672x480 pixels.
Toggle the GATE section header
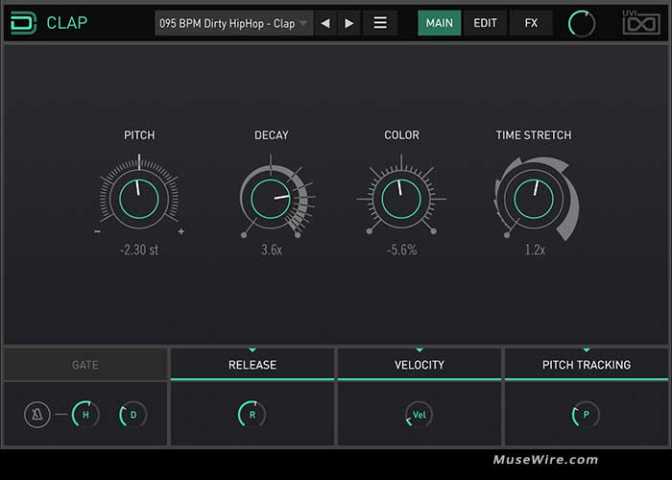click(85, 365)
